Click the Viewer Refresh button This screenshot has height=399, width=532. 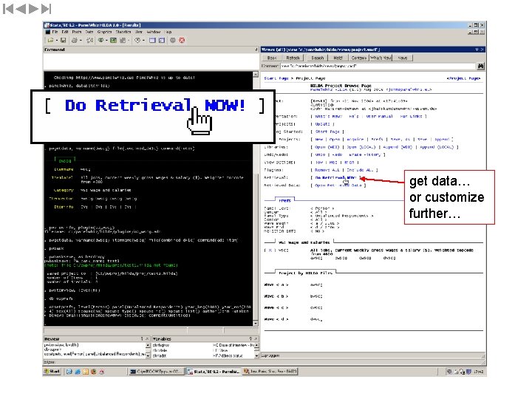[293, 58]
